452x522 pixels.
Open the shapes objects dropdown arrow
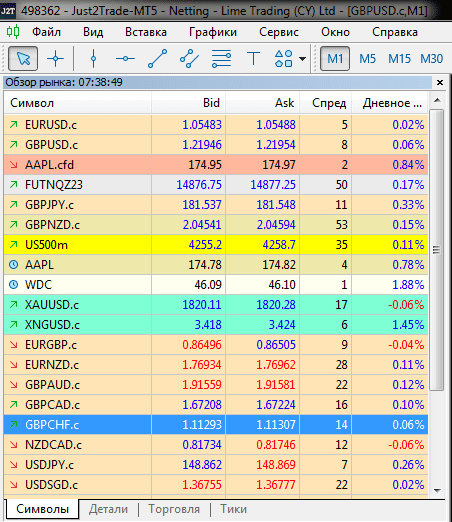[302, 59]
